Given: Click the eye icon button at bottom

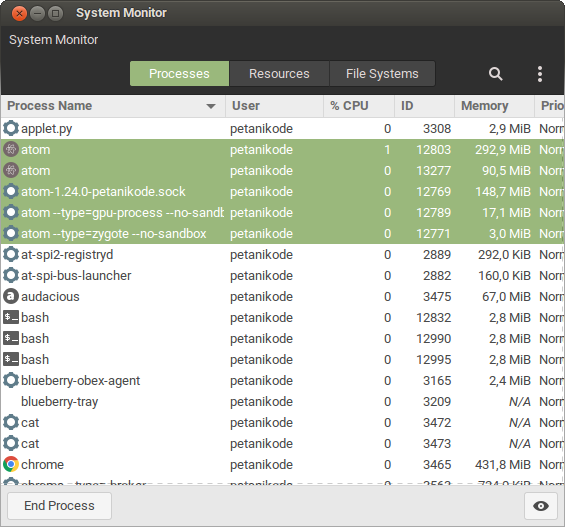Looking at the screenshot, I should click(x=540, y=506).
